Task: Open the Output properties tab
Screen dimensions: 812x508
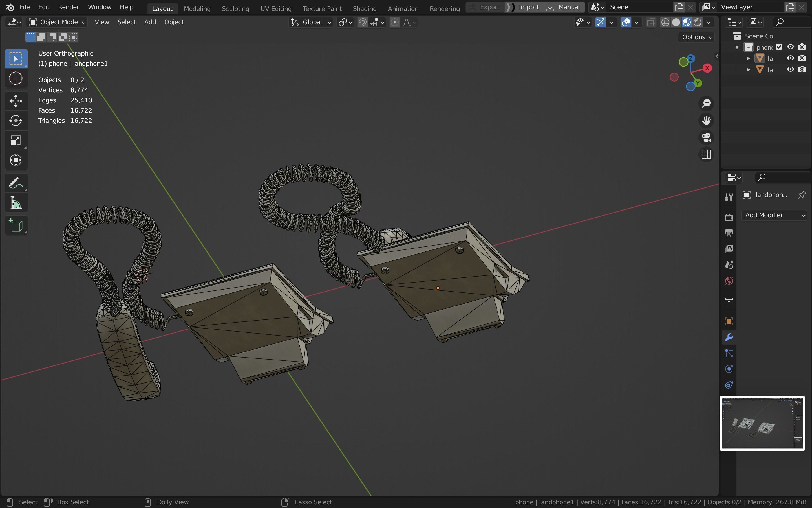Action: [729, 233]
